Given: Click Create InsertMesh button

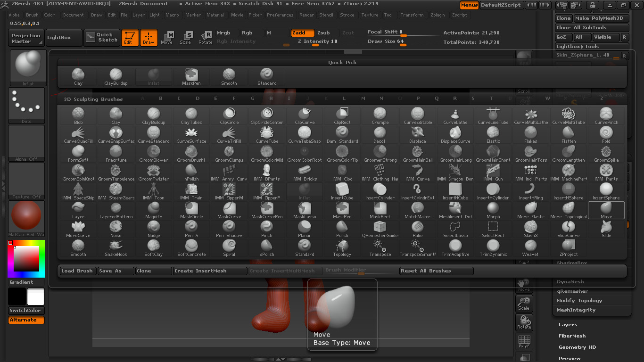Looking at the screenshot, I should pyautogui.click(x=210, y=271).
